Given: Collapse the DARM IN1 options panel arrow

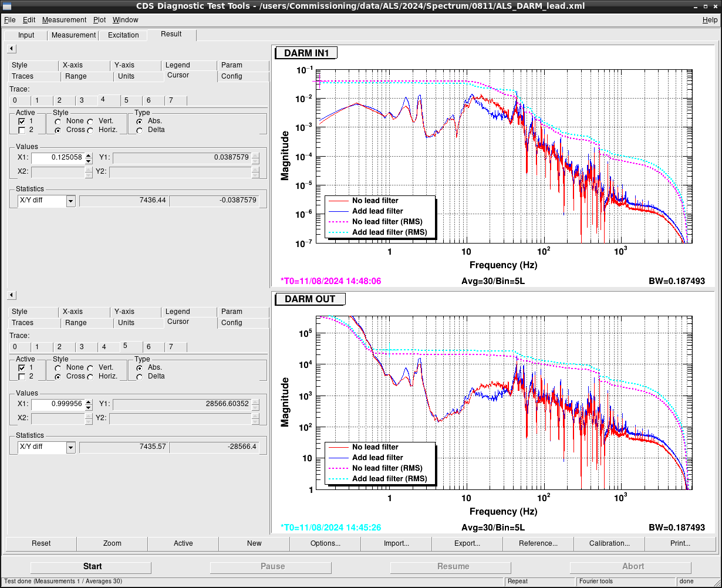Looking at the screenshot, I should (x=12, y=48).
